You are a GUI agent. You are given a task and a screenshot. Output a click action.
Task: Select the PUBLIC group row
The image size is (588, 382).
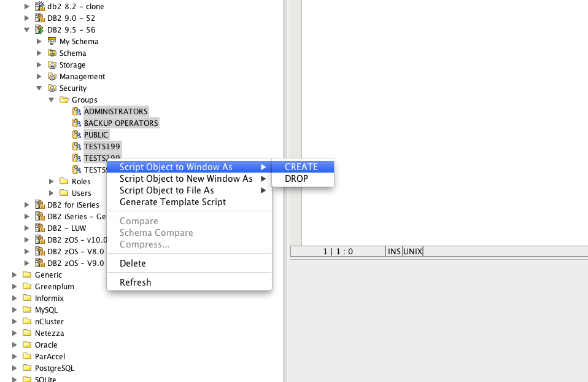click(x=96, y=134)
